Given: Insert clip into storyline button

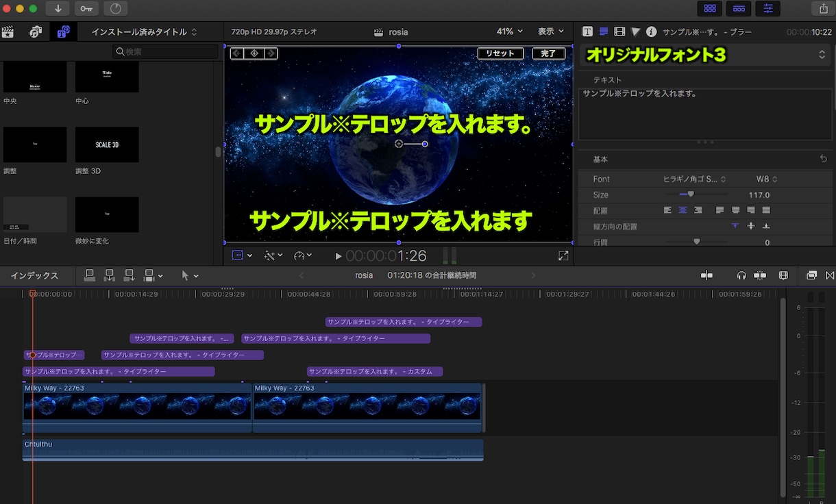Looking at the screenshot, I should [110, 275].
